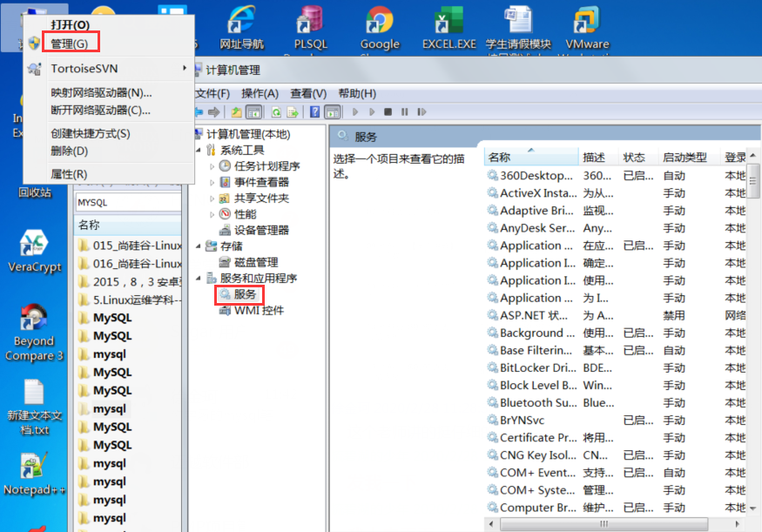Choose 打开(O) in the context menu
Screen dimensions: 762x532
coord(71,24)
